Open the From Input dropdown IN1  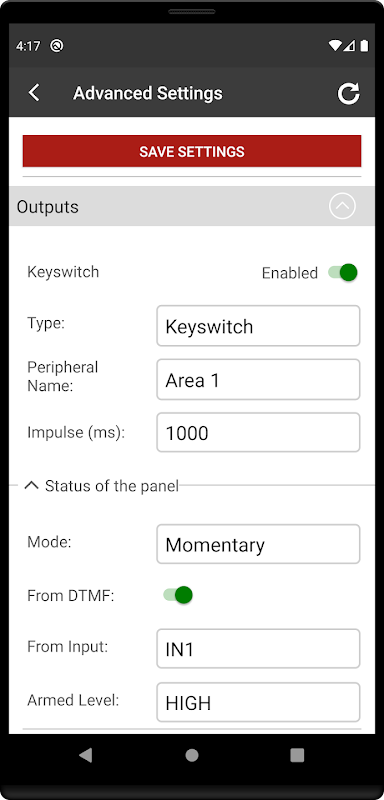click(x=258, y=649)
